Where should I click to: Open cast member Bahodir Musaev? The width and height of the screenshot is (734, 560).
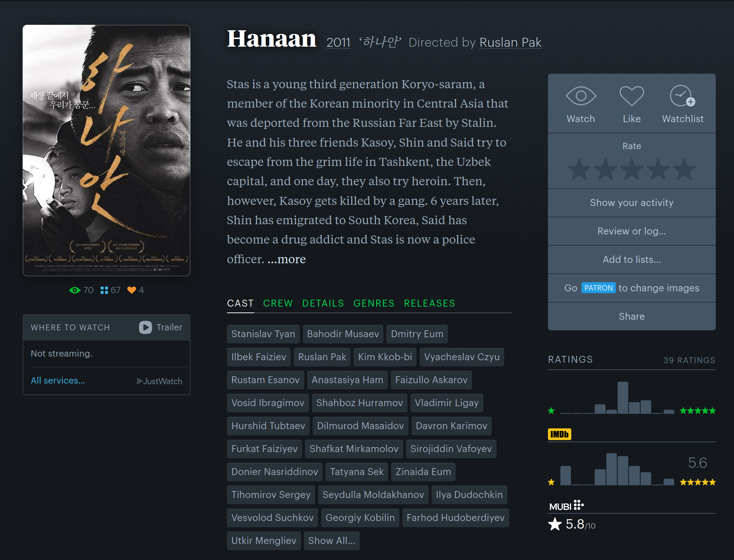343,334
